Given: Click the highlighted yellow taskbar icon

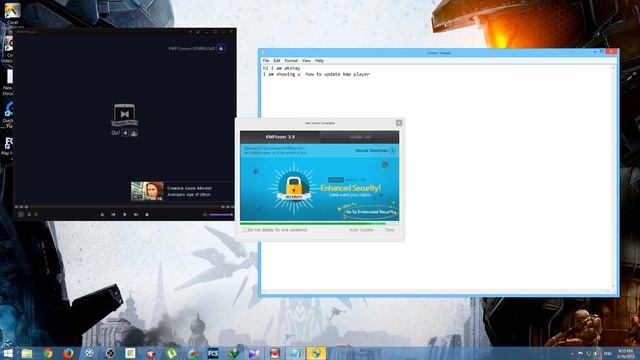Looking at the screenshot, I should 316,353.
